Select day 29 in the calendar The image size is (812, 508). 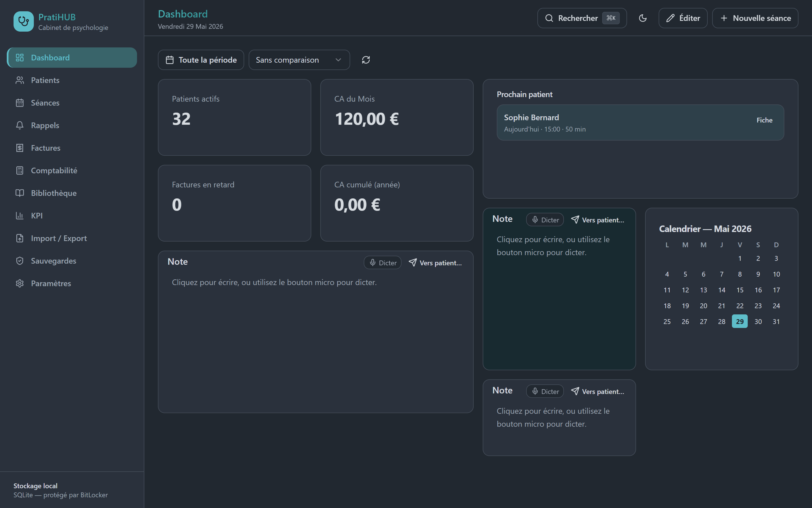pyautogui.click(x=740, y=321)
